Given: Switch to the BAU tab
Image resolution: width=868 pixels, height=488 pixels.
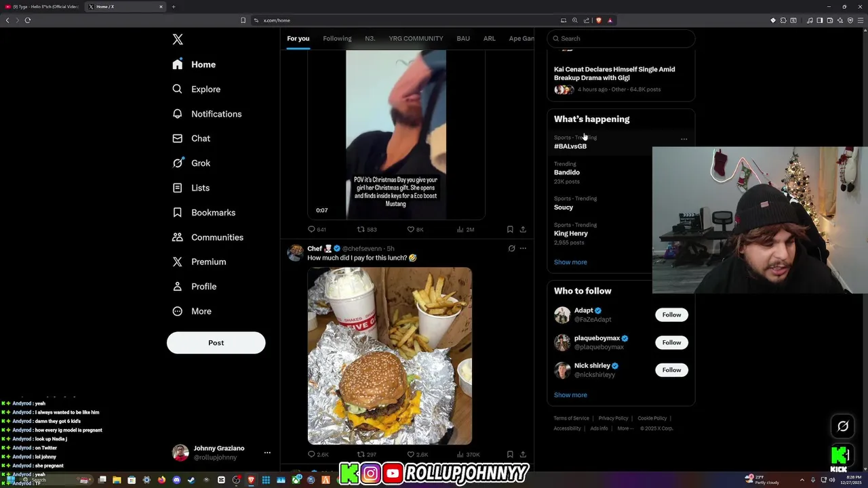Looking at the screenshot, I should pyautogui.click(x=463, y=39).
